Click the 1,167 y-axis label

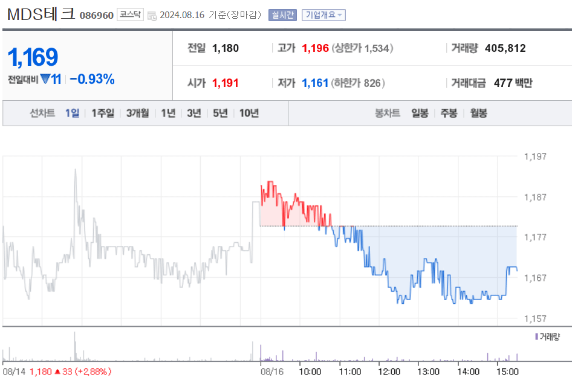point(535,278)
